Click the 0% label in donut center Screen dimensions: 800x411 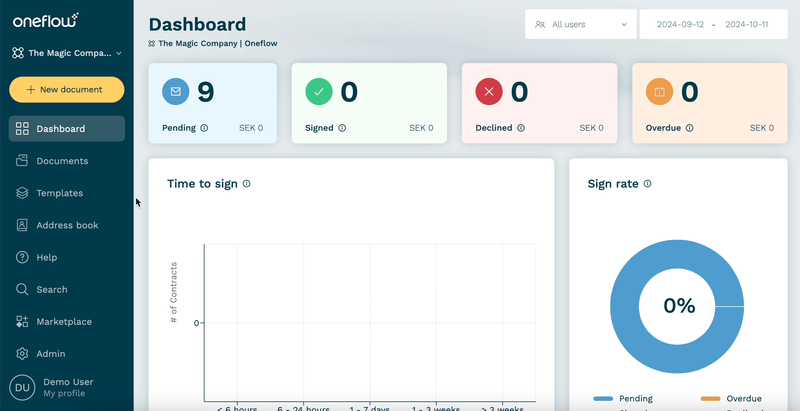679,305
